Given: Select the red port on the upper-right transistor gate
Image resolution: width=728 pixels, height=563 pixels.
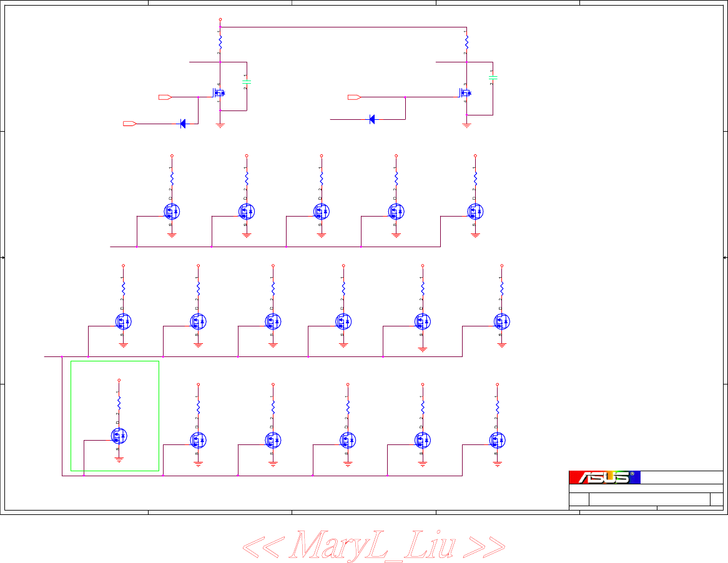Looking at the screenshot, I should [355, 97].
